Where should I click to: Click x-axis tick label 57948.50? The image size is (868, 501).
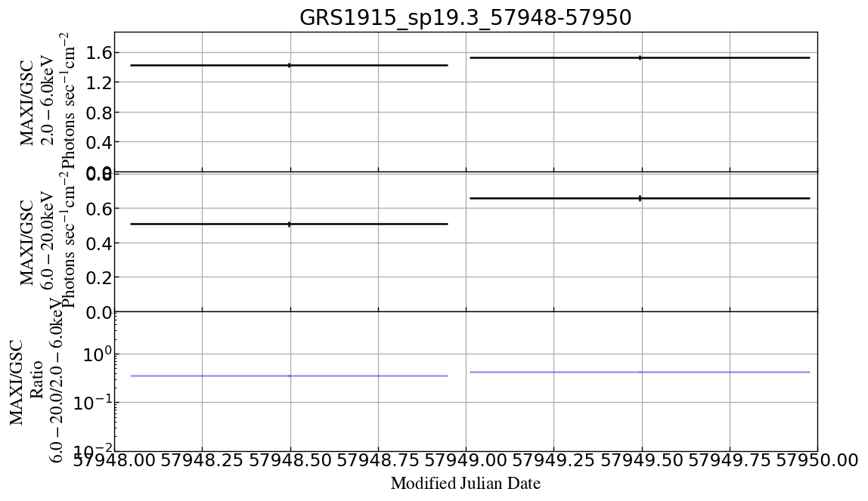290,459
